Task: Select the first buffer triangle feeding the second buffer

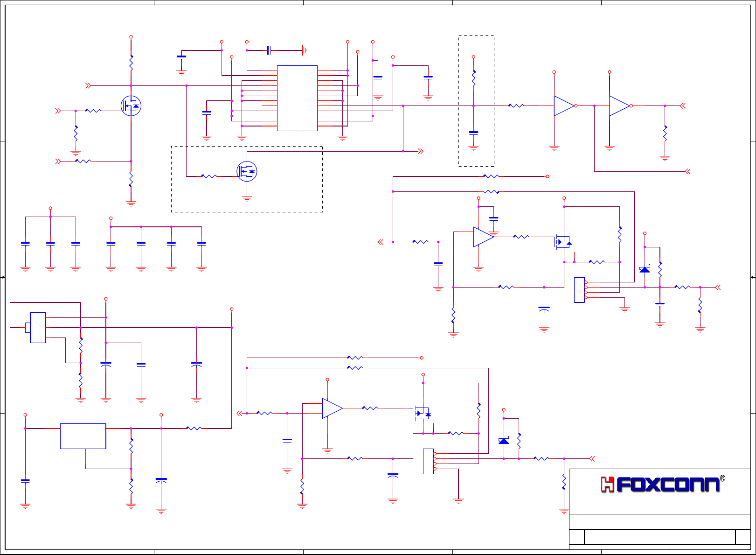Action: pos(564,106)
